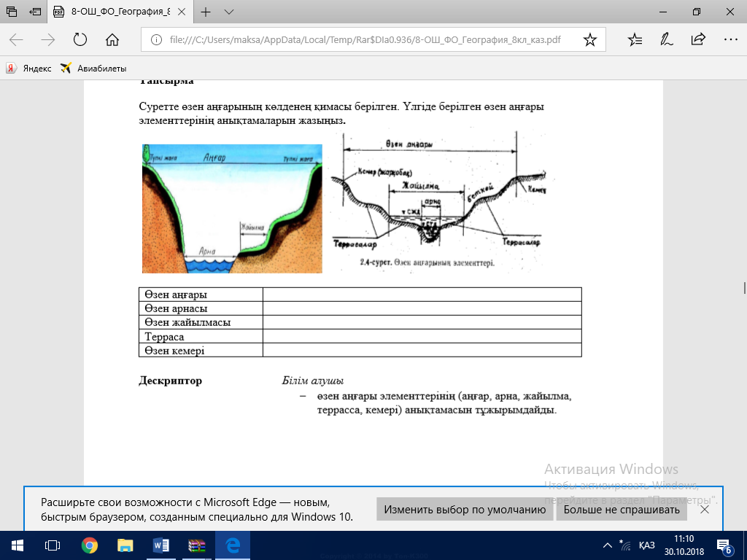747x560 pixels.
Task: Add this page to favorites star
Action: [589, 39]
